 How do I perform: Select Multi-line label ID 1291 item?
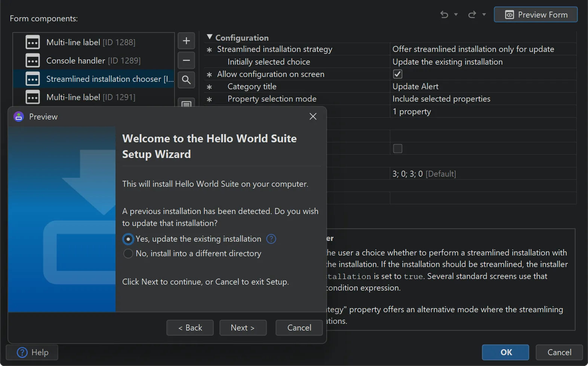[90, 97]
